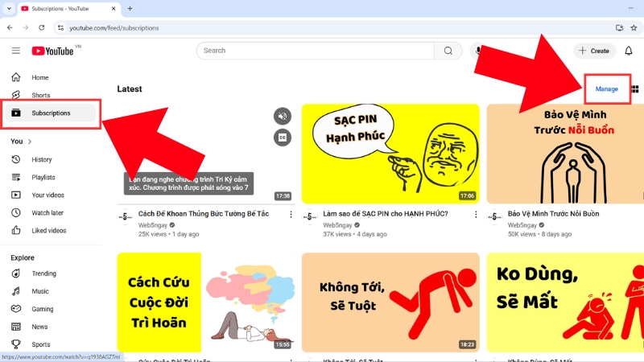Open the Bảo Vệ Mình Trước Nỗi Buồn thumbnail

[565, 154]
